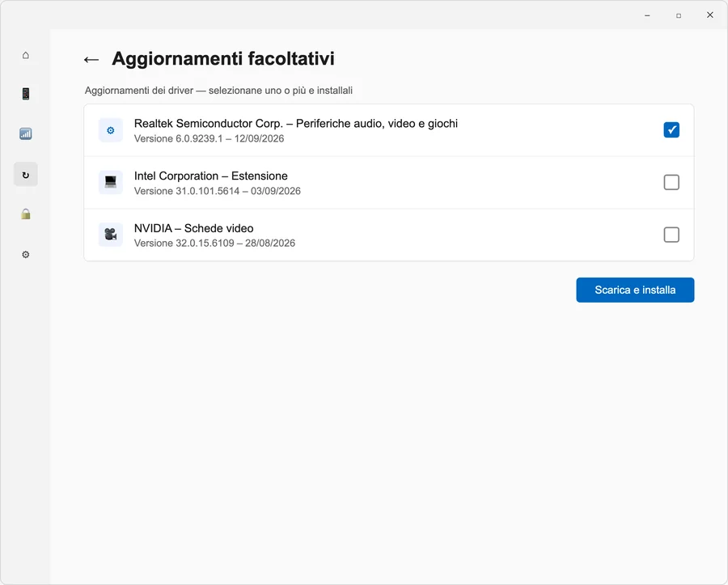Screen dimensions: 728x585
Task: Click the NVIDIA video camera icon
Action: (111, 235)
